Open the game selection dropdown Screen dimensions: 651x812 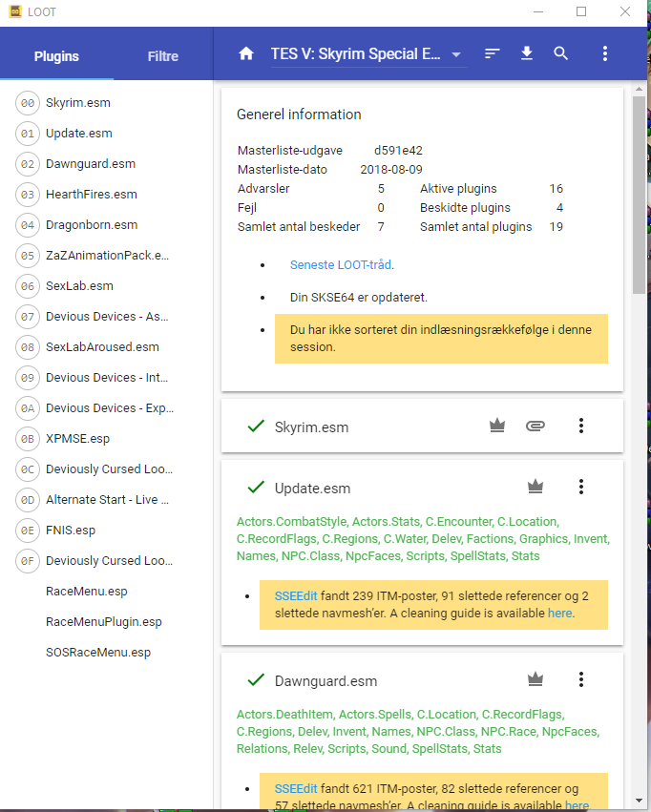point(368,53)
